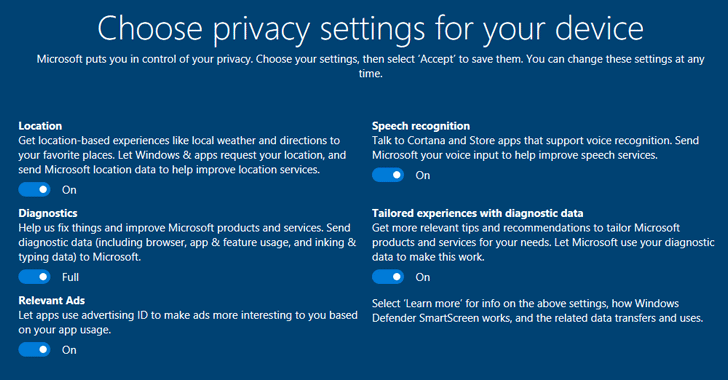Select the Tailored experiences with diagnostic data heading

(477, 213)
